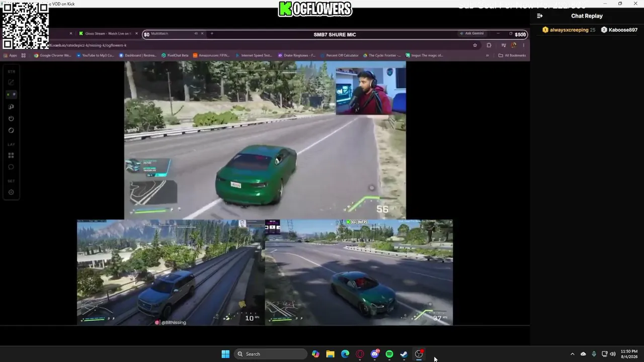Open Copilot from the taskbar

tap(315, 354)
